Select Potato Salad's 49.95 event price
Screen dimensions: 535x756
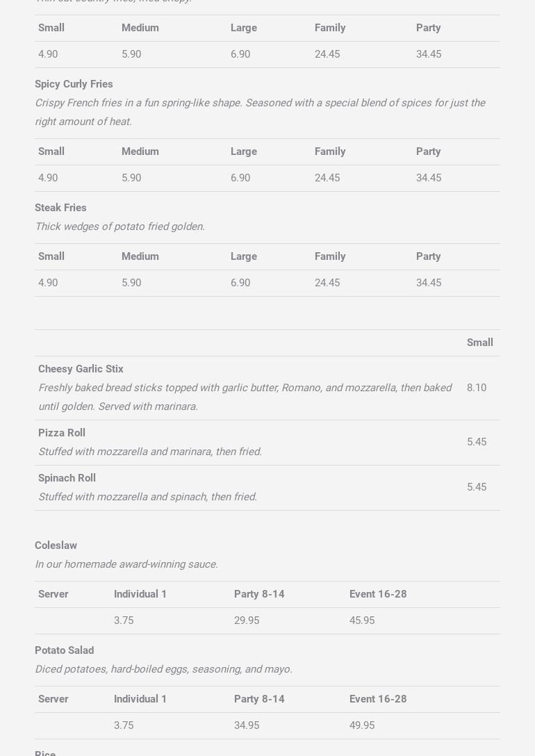pyautogui.click(x=362, y=725)
